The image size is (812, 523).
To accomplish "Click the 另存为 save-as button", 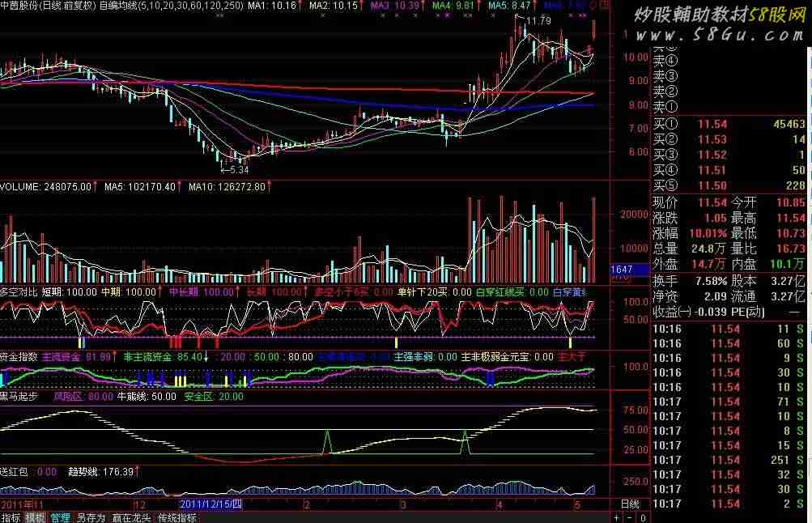I will (x=91, y=517).
